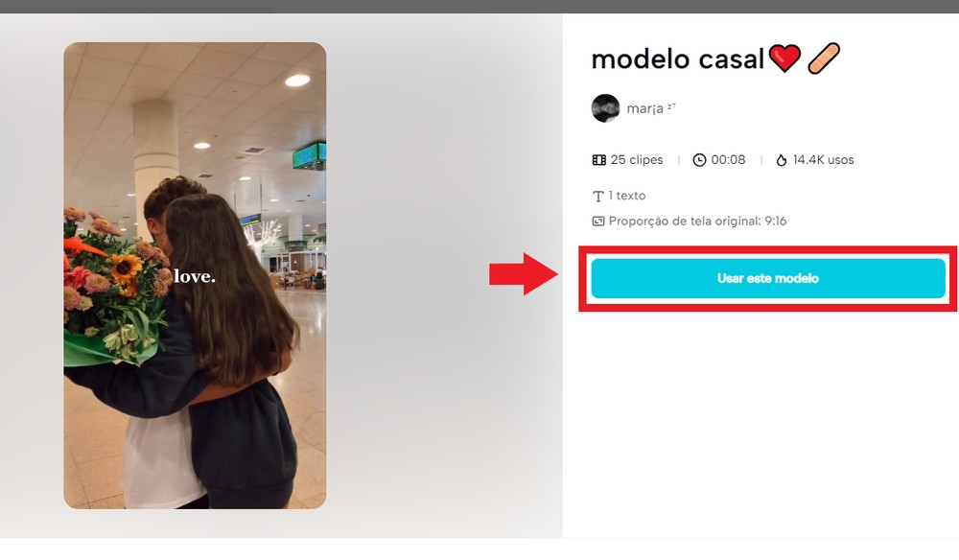Click the flame usage icon
959x560 pixels.
[x=781, y=160]
